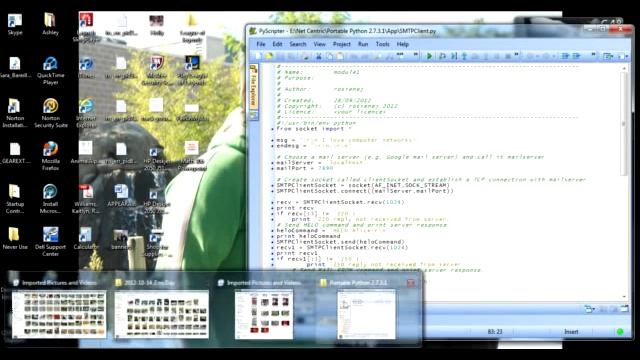The height and width of the screenshot is (360, 640).
Task: Click the Run to cursor icon
Action: coord(454,56)
